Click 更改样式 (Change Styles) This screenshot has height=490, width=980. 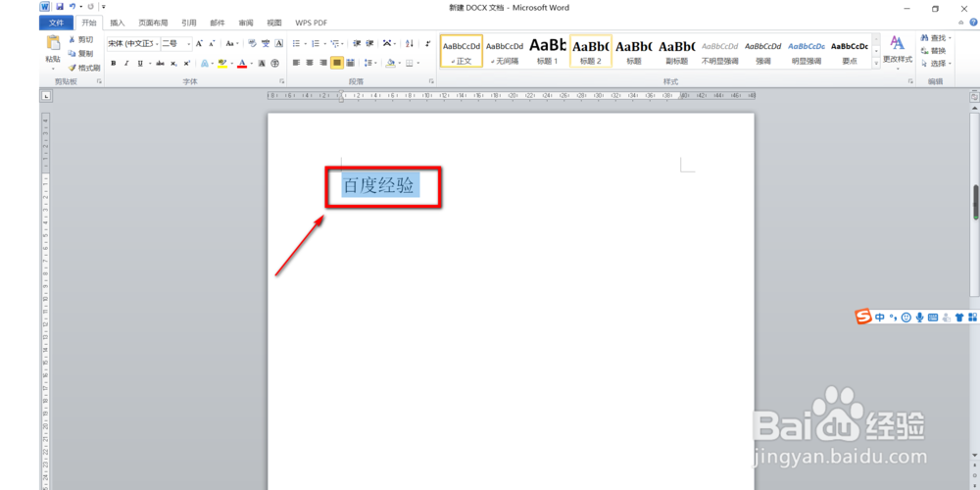pos(898,51)
